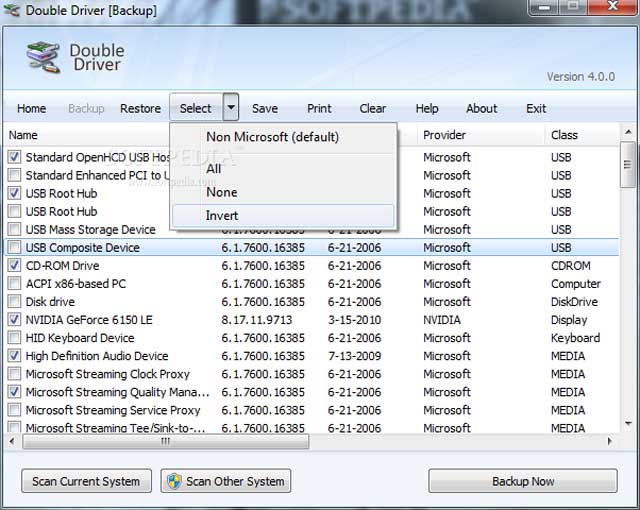Screen dimensions: 640x510
Task: Click version 8.17.11.9713 cell
Action: click(x=257, y=319)
